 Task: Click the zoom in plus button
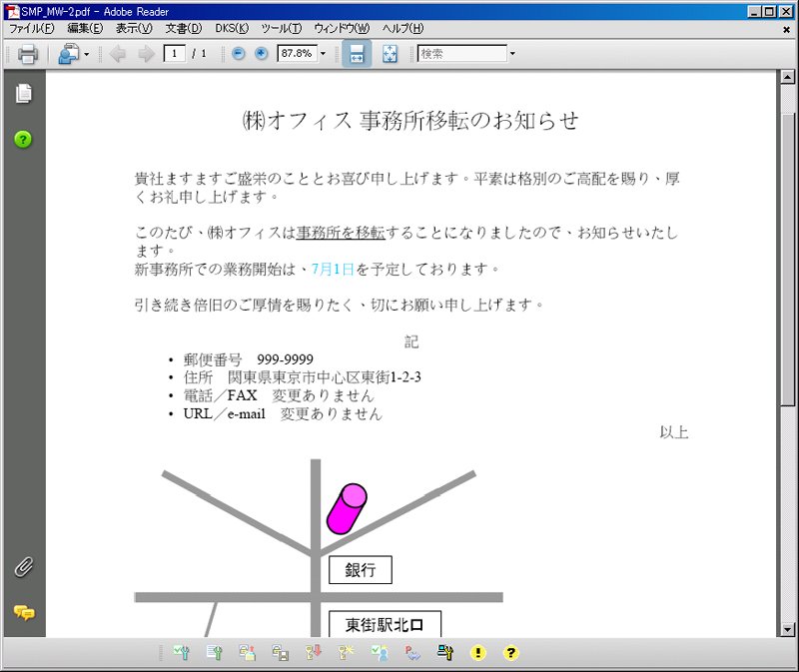[261, 53]
